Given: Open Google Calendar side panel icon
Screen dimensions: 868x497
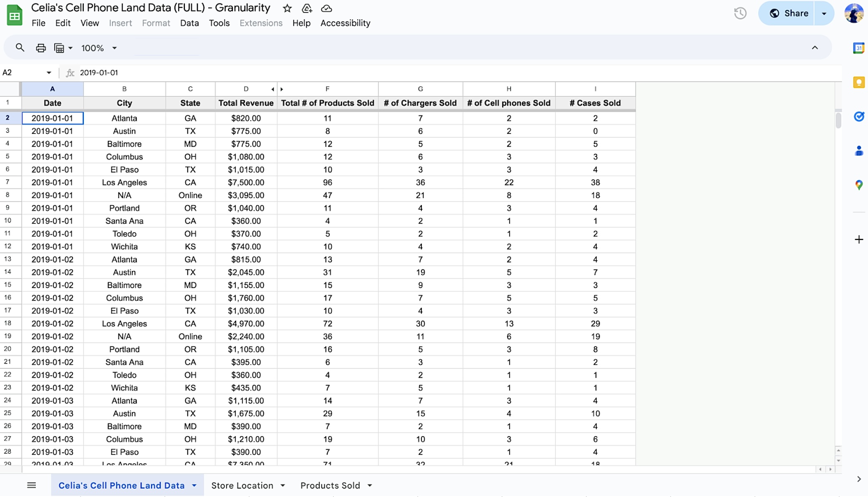Looking at the screenshot, I should [x=858, y=48].
